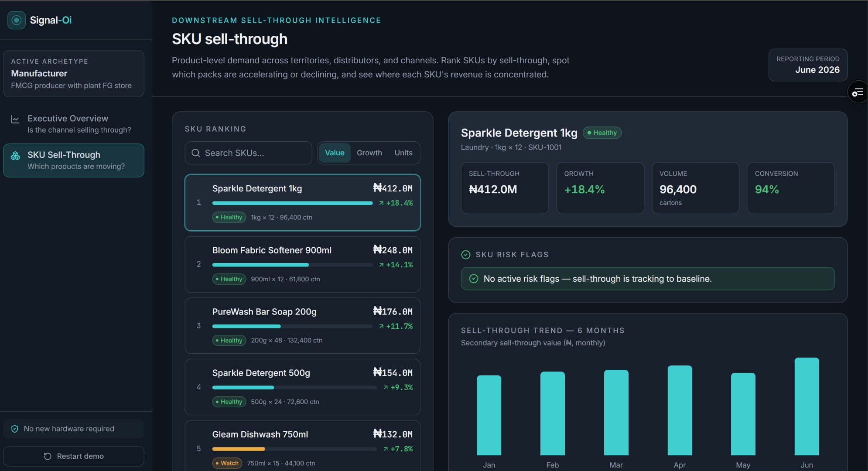Click the May bar in trend chart
868x471 pixels.
click(x=743, y=414)
